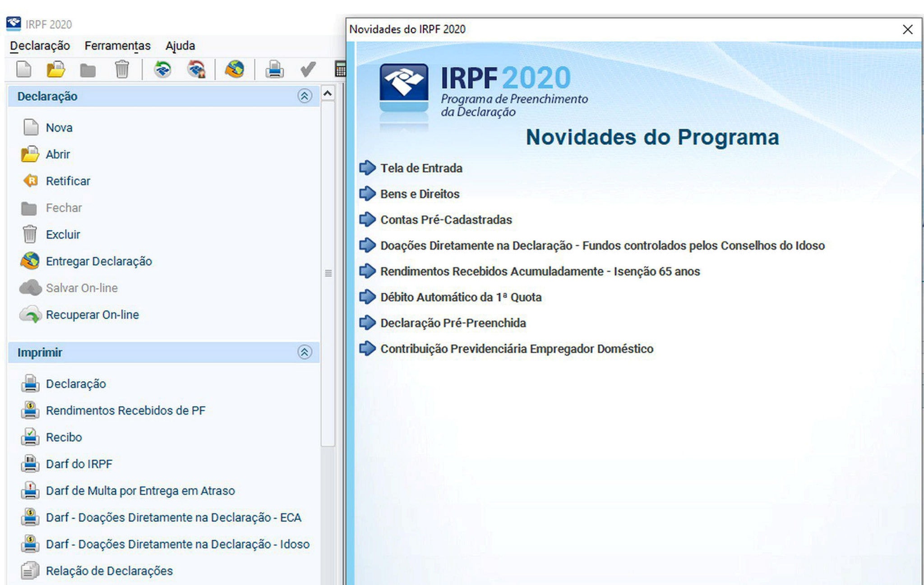Click the arrow beside Declaração Pré-Preenchida

367,322
